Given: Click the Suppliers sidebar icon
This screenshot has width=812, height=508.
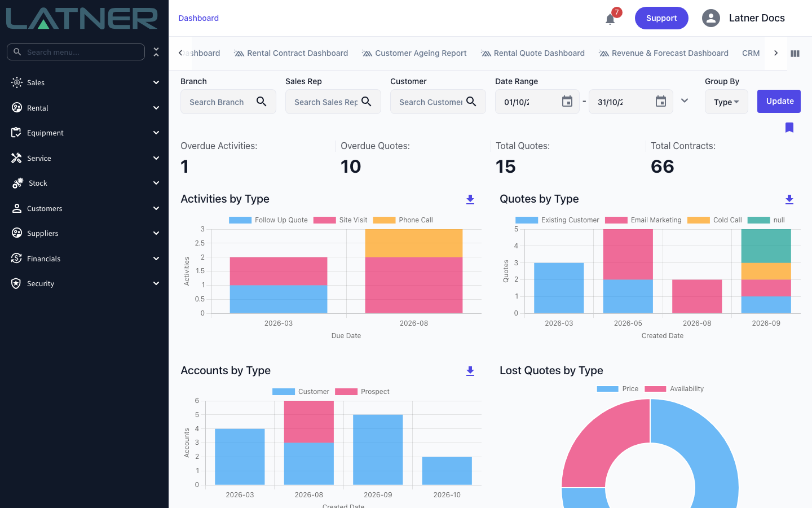Looking at the screenshot, I should (17, 233).
